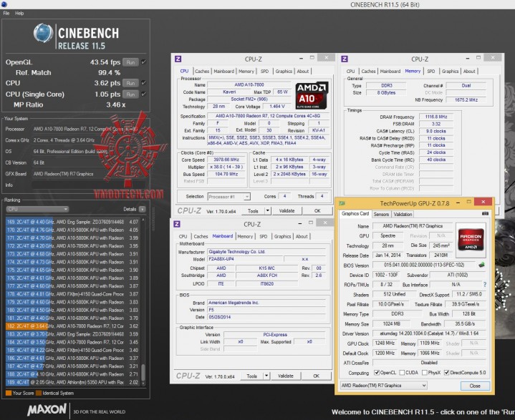Click the Identical System legend swatch
Image resolution: width=515 pixels, height=420 pixels.
[39, 393]
